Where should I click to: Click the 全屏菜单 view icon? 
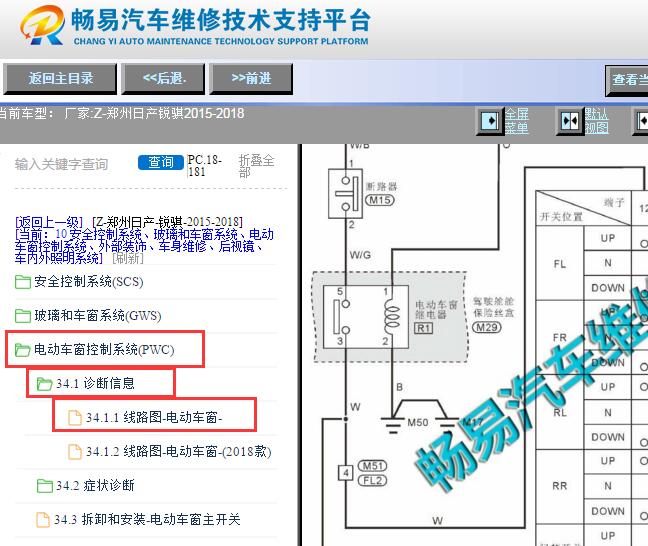tap(490, 122)
